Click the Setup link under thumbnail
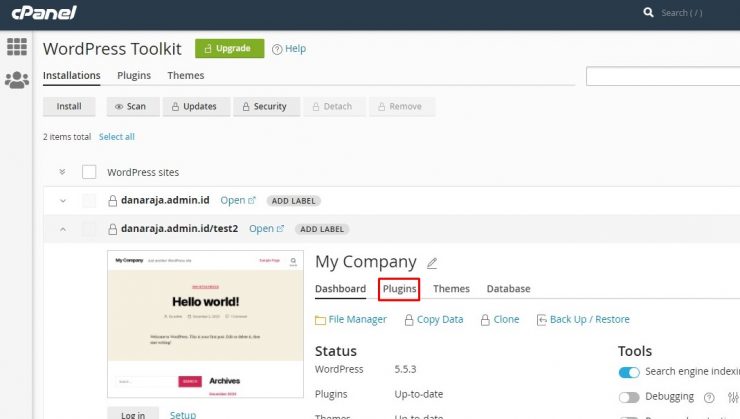 pos(183,414)
